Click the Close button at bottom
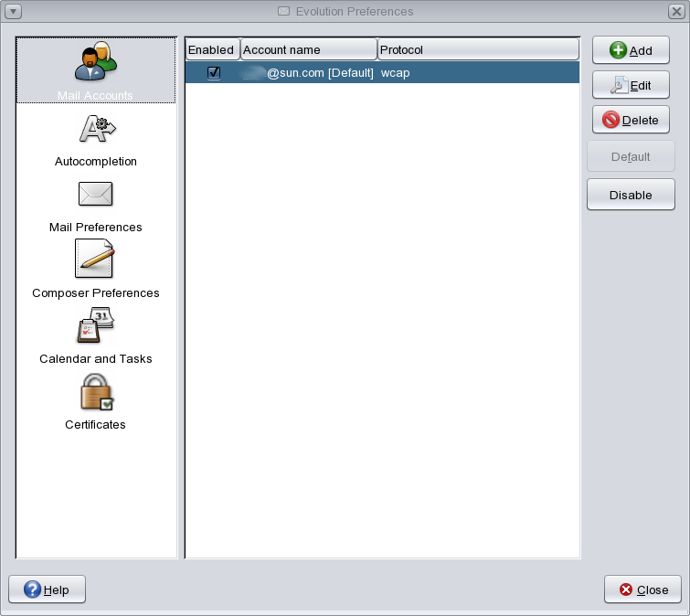Viewport: 690px width, 616px height. tap(642, 589)
